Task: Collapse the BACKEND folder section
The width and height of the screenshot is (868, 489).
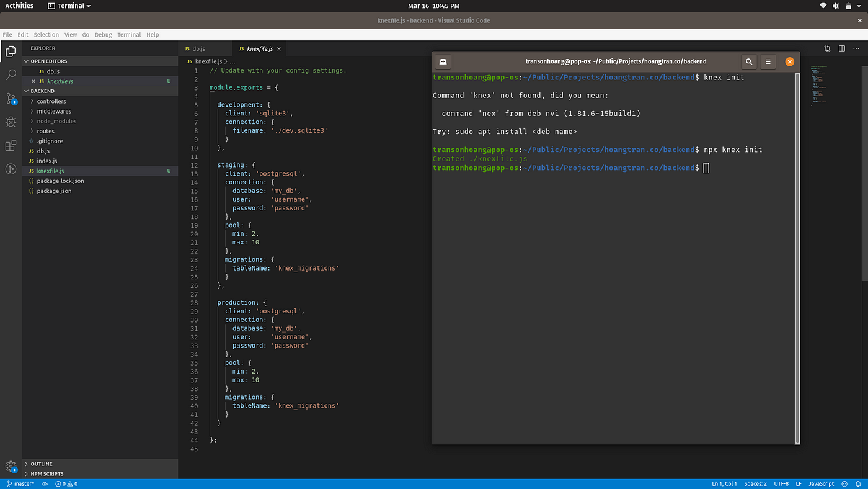Action: (x=100, y=91)
